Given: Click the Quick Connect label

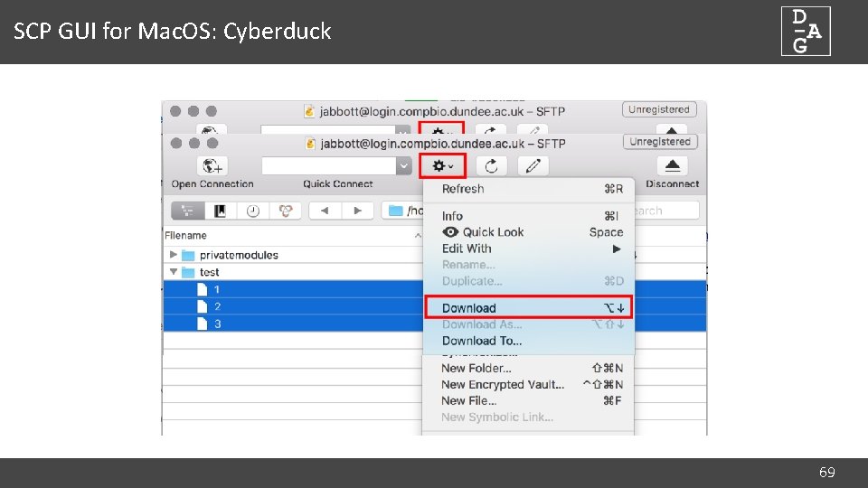Looking at the screenshot, I should 337,184.
